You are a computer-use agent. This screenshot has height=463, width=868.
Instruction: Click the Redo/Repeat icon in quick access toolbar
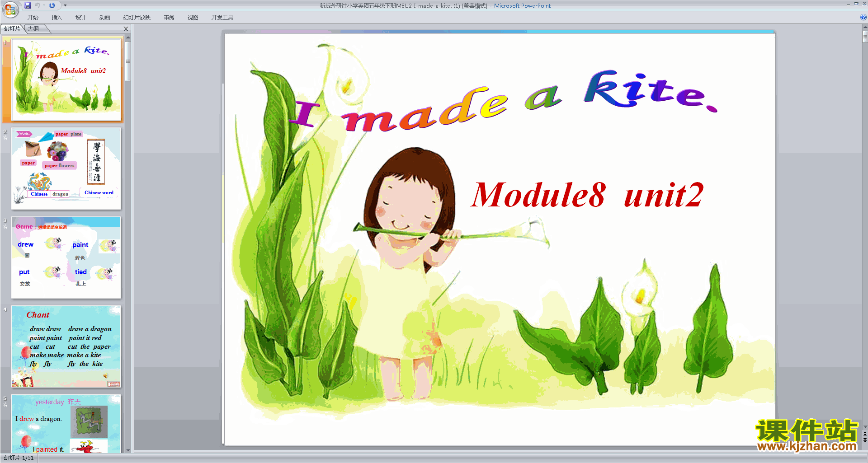pos(52,5)
